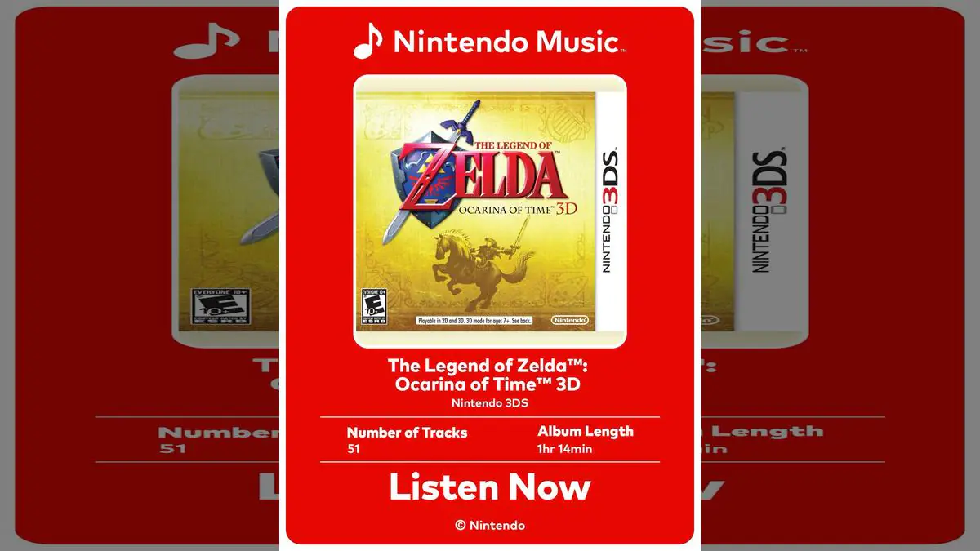Click the Nintendo 3DS platform label
This screenshot has height=551, width=980.
tap(490, 402)
